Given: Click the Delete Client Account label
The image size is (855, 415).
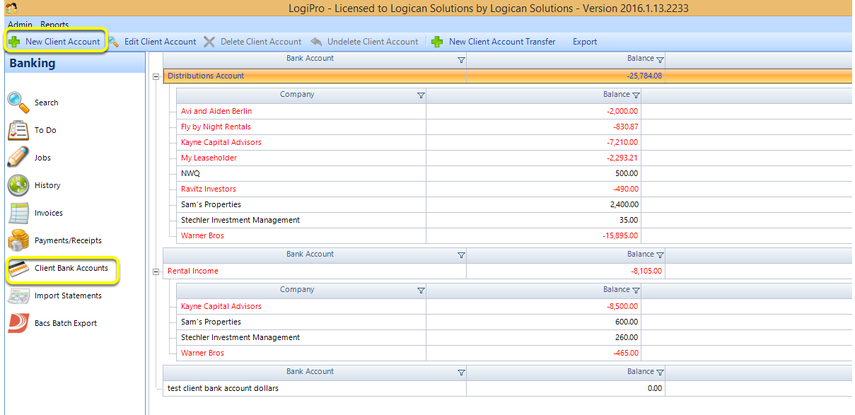Looking at the screenshot, I should coord(261,42).
